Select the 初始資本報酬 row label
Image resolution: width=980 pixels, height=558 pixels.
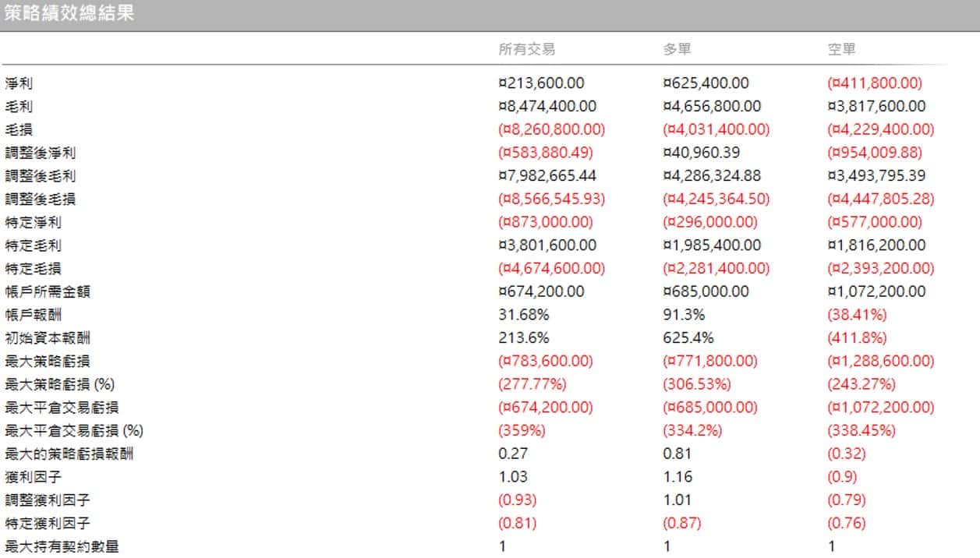click(51, 339)
